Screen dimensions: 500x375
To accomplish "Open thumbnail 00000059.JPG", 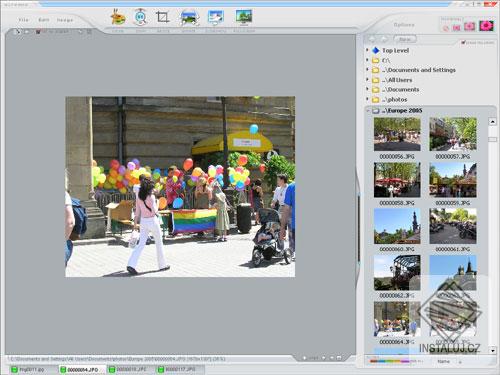I will pyautogui.click(x=453, y=180).
